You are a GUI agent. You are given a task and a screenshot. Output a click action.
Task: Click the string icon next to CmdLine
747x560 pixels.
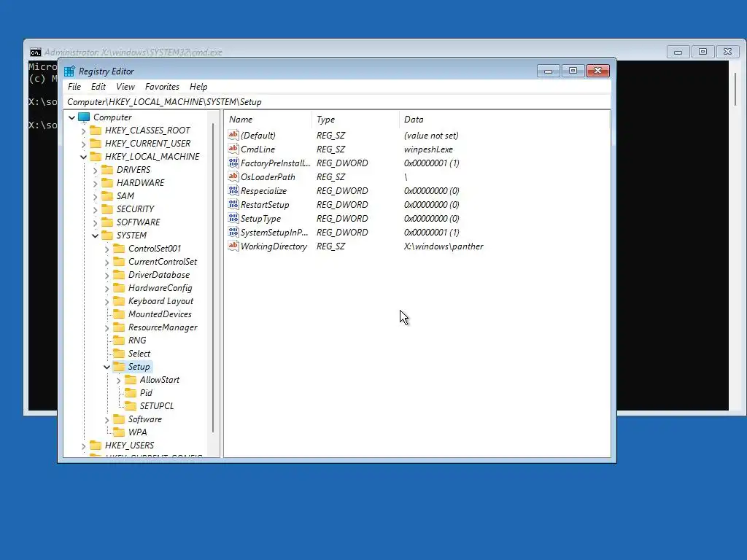tap(233, 149)
